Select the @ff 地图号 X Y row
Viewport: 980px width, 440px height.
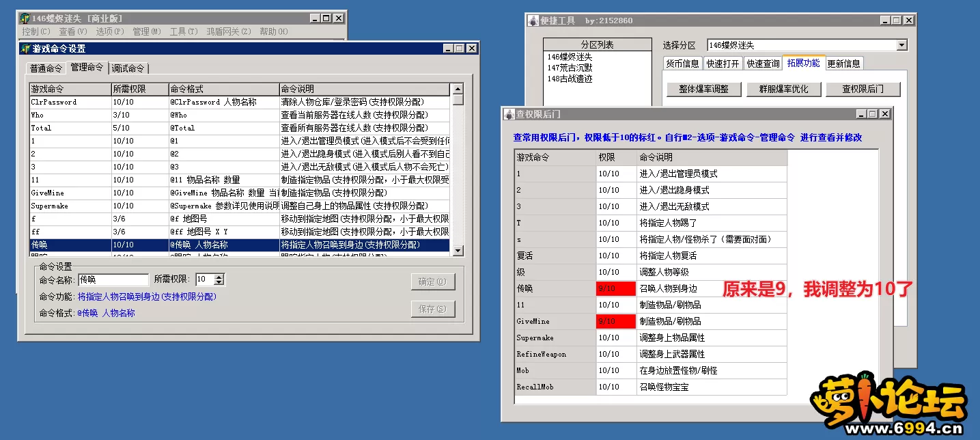240,232
